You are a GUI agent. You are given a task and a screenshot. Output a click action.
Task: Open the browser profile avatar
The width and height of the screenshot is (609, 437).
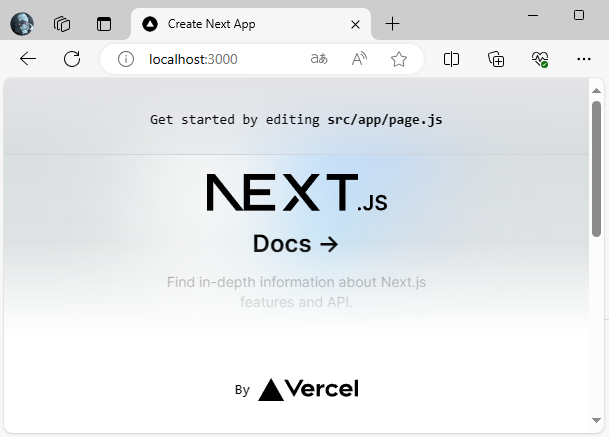tap(22, 24)
